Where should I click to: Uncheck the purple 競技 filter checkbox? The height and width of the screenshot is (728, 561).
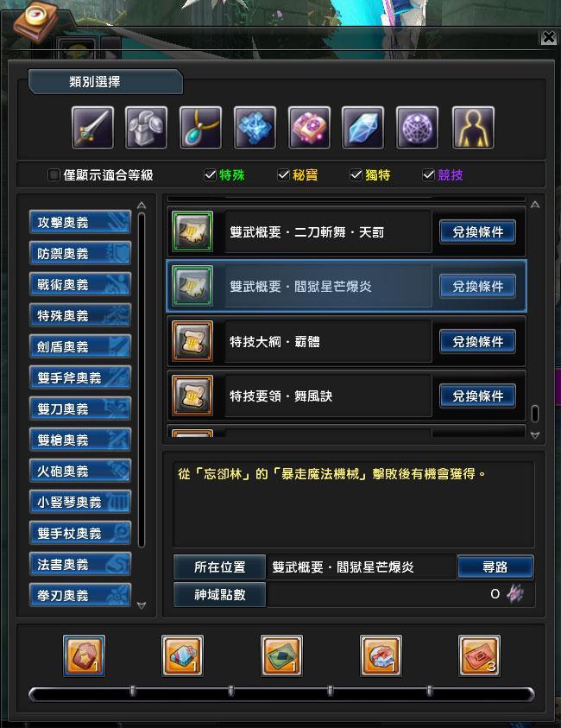[x=428, y=175]
